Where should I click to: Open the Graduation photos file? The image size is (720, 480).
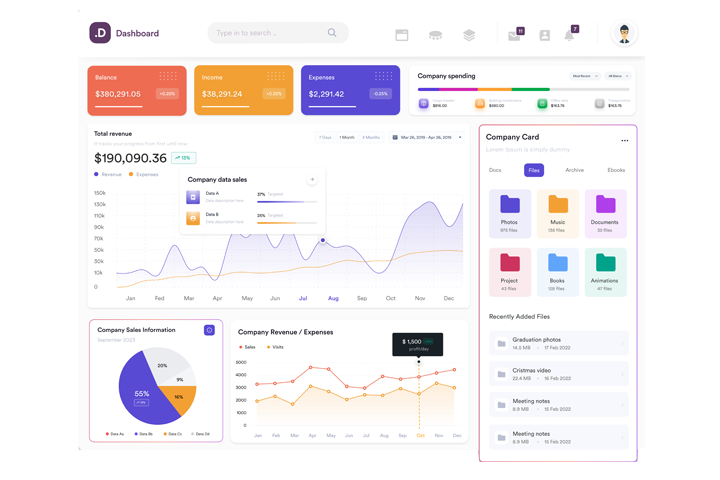[x=558, y=344]
